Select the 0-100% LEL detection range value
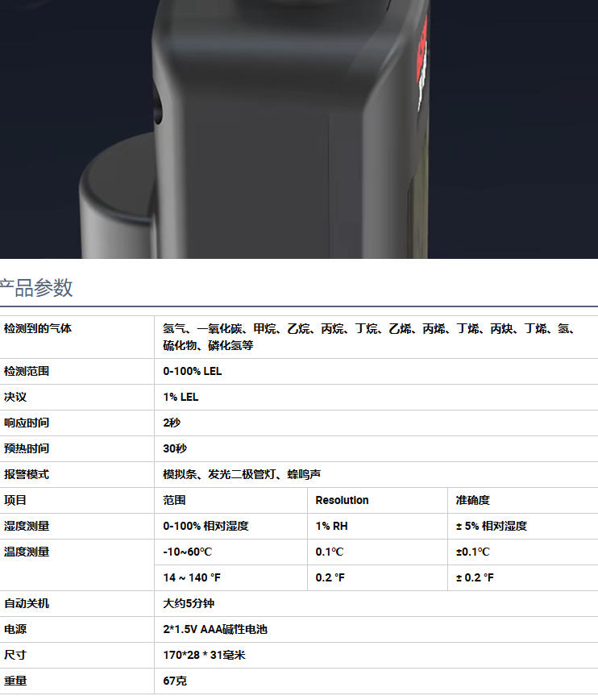This screenshot has height=700, width=598. (192, 371)
